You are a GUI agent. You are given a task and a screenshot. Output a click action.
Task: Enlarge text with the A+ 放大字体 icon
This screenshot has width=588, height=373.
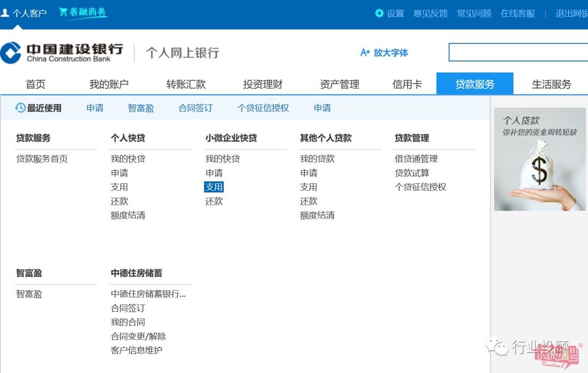point(365,52)
